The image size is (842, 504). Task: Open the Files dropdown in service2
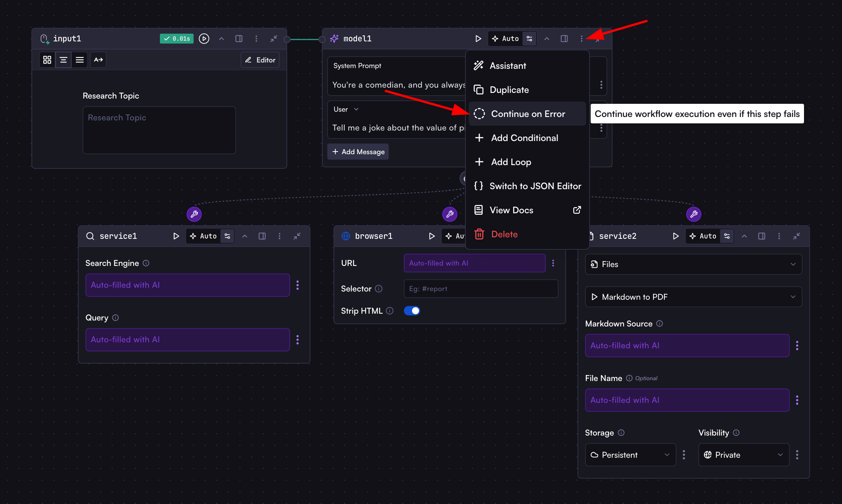coord(693,264)
